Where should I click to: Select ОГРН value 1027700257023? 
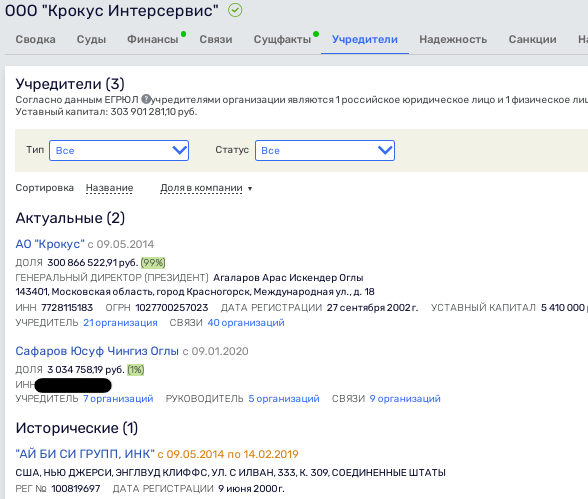pos(172,307)
